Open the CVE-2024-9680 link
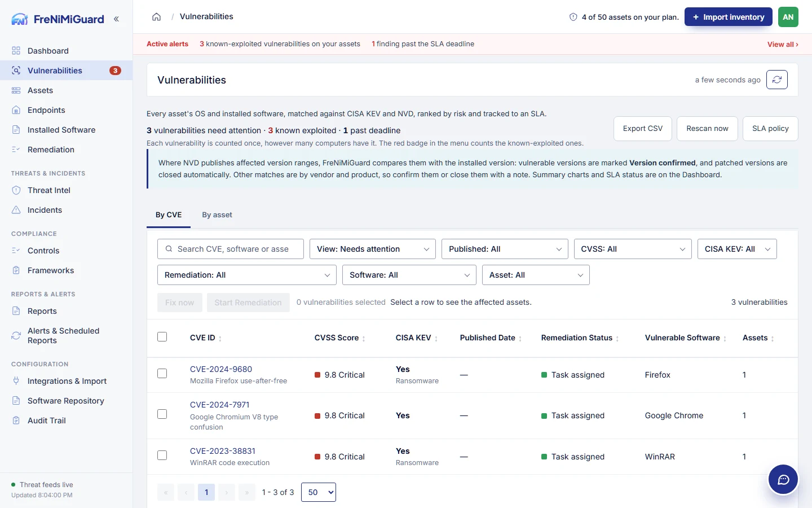The image size is (812, 508). point(221,369)
